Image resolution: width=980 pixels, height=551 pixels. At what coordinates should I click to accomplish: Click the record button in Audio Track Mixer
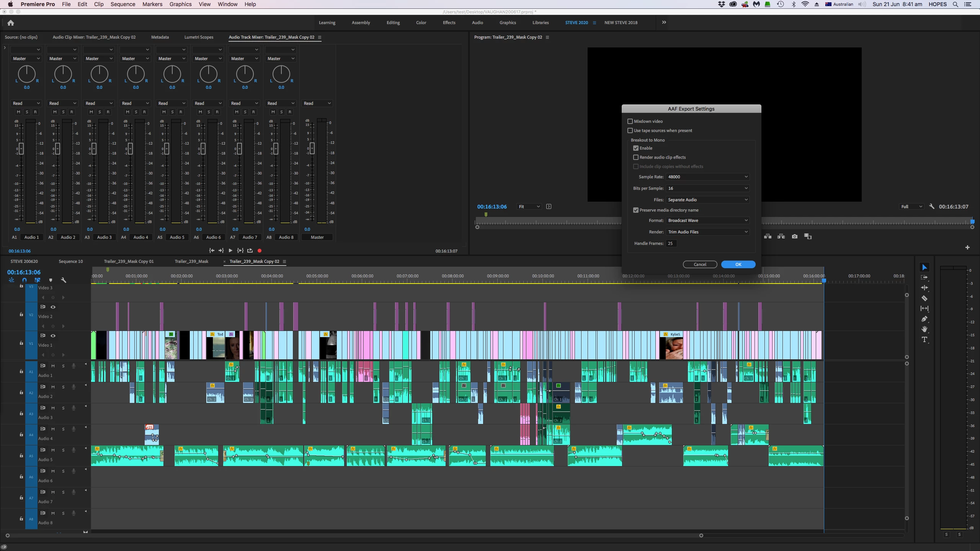coord(260,251)
